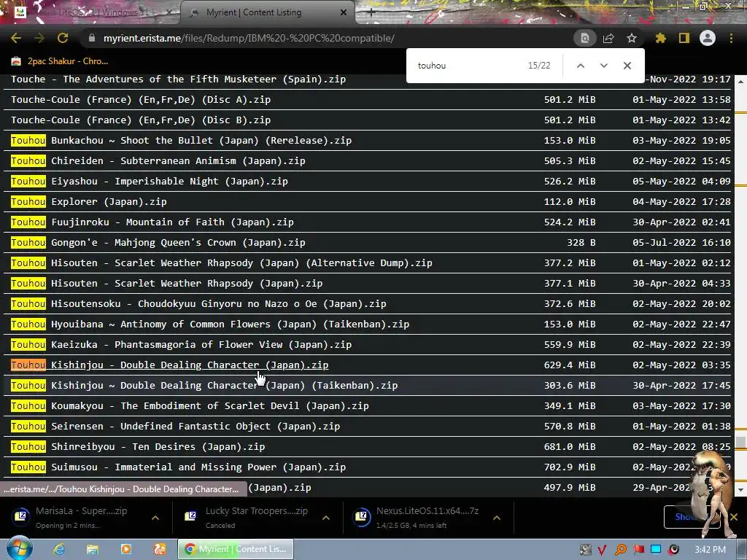The width and height of the screenshot is (747, 560).
Task: Open the Chrome profile avatar
Action: [708, 38]
